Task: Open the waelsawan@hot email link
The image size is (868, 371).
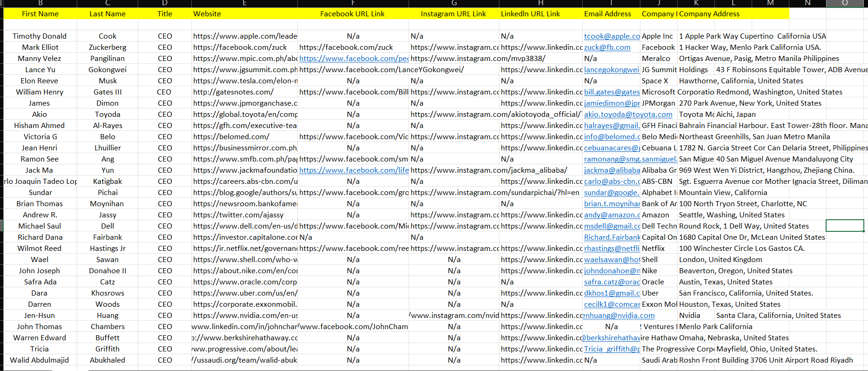Action: point(612,259)
